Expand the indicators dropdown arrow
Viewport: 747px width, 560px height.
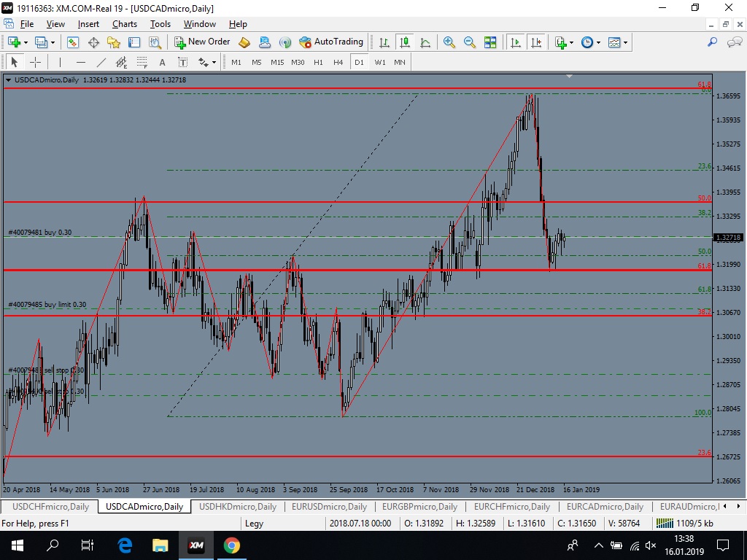(571, 42)
